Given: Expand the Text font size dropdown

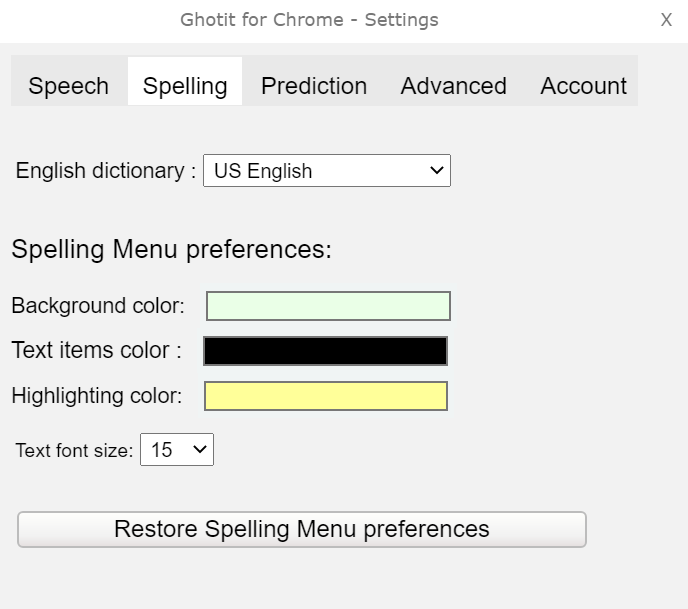Looking at the screenshot, I should (x=177, y=450).
